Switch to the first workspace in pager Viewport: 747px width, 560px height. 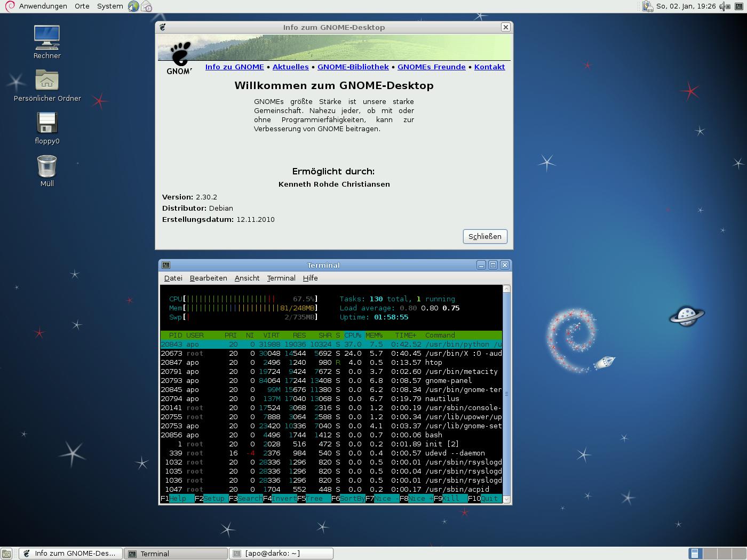click(695, 554)
